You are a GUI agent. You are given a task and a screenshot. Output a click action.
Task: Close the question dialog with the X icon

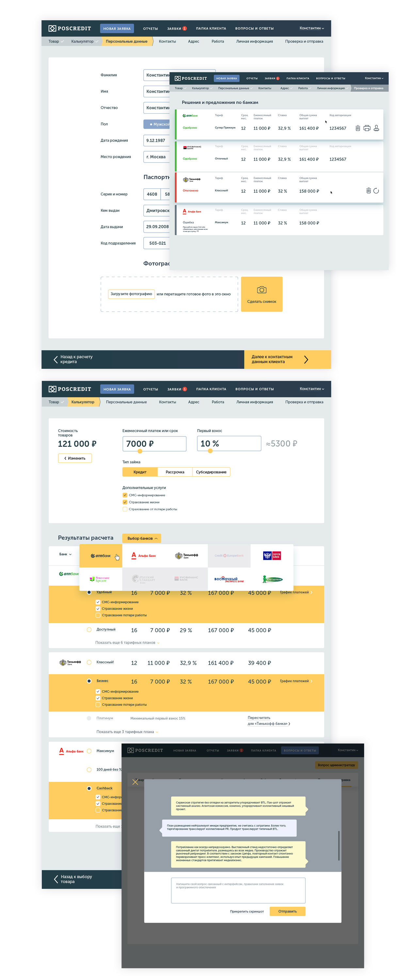(x=135, y=782)
